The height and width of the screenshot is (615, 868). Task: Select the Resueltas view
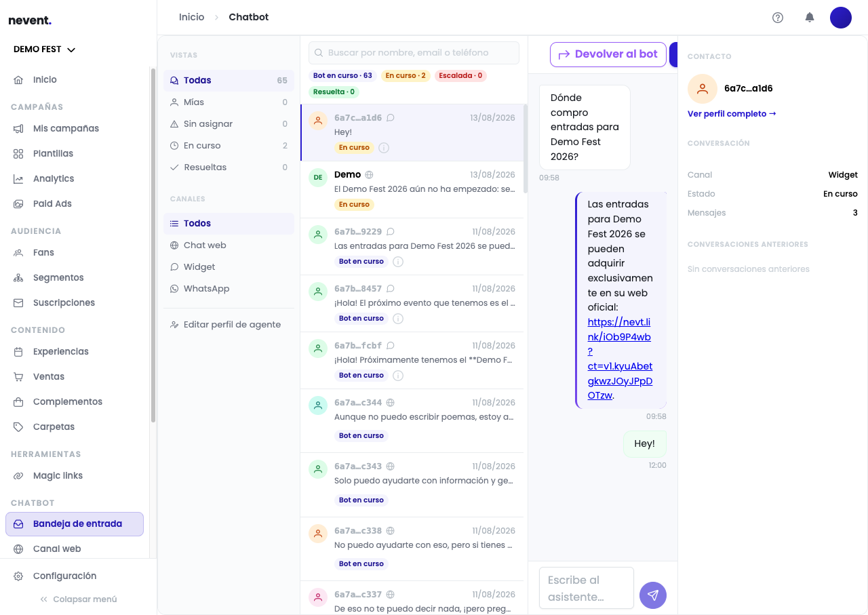(x=229, y=167)
